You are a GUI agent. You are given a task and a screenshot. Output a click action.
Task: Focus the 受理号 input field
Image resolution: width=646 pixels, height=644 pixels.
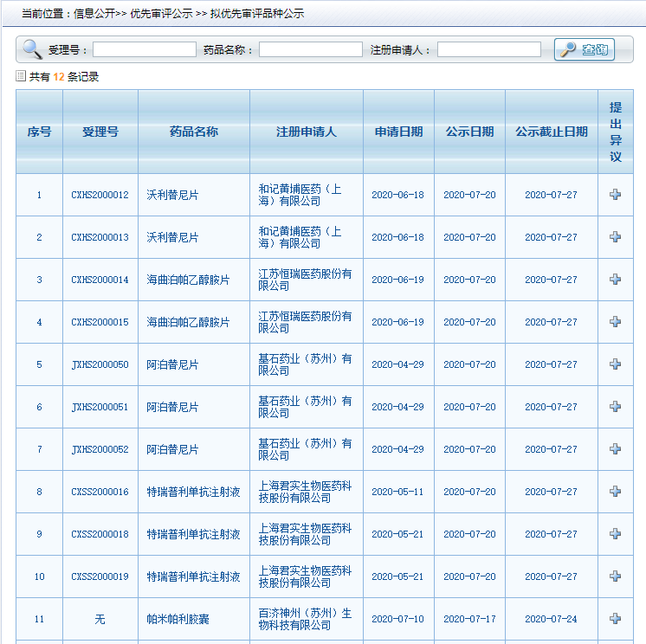pos(145,49)
